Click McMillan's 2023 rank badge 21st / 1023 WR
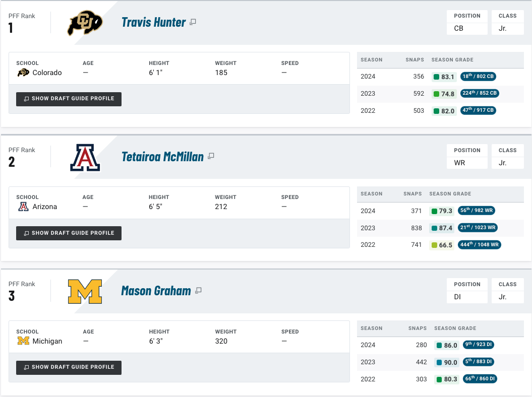Screen dimensions: 532x397 478,228
